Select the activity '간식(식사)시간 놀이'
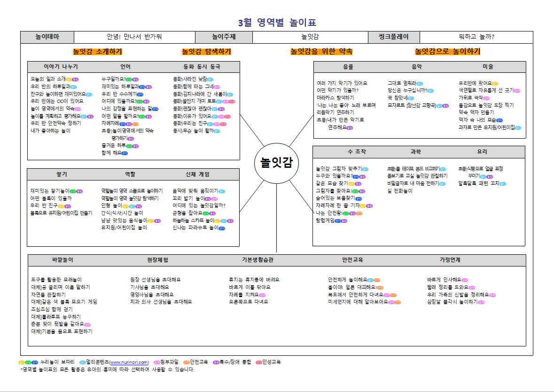Image resolution: width=554 pixels, height=392 pixels. 122,213
